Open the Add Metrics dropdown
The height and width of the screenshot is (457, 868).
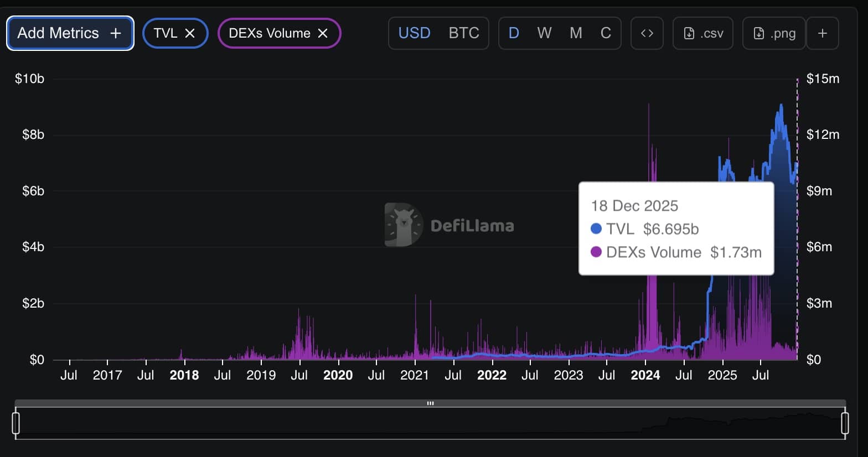tap(70, 33)
